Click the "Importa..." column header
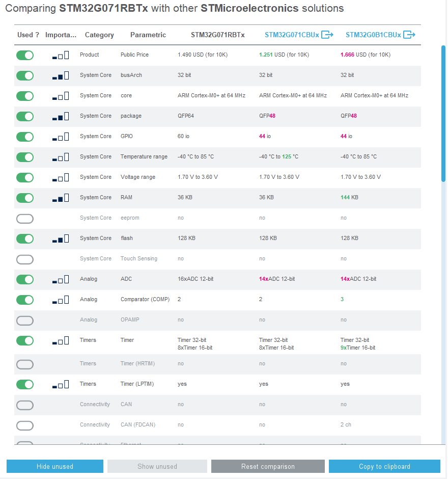Viewport: 448px width, 479px height. (61, 35)
